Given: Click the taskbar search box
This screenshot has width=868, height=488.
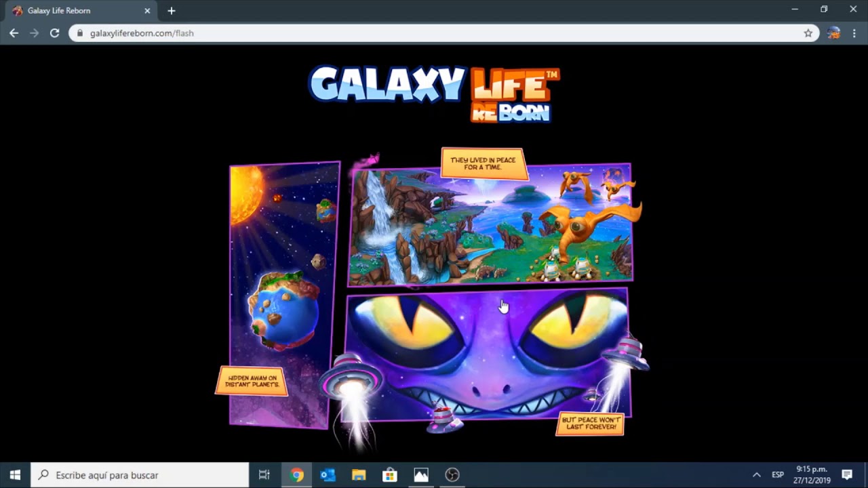Looking at the screenshot, I should tap(140, 475).
